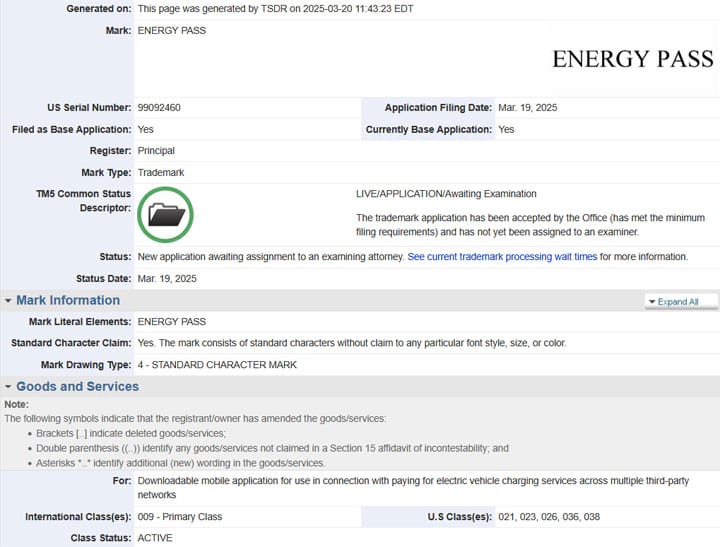
Task: Click the New application awaiting assignment status text
Action: [x=271, y=257]
